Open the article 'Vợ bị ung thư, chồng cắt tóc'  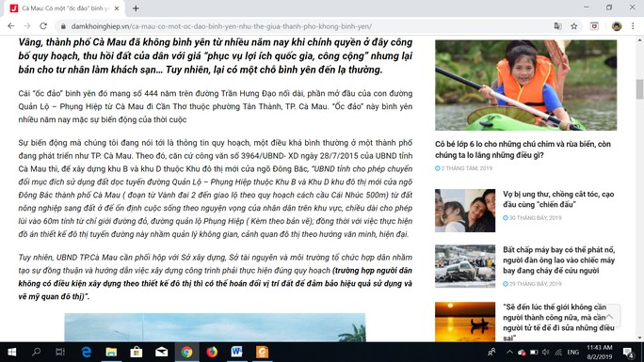pyautogui.click(x=558, y=198)
